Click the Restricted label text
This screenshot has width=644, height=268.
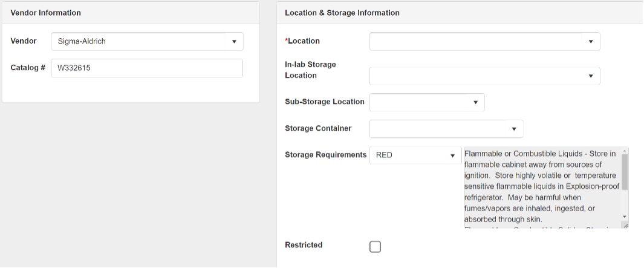coord(304,245)
